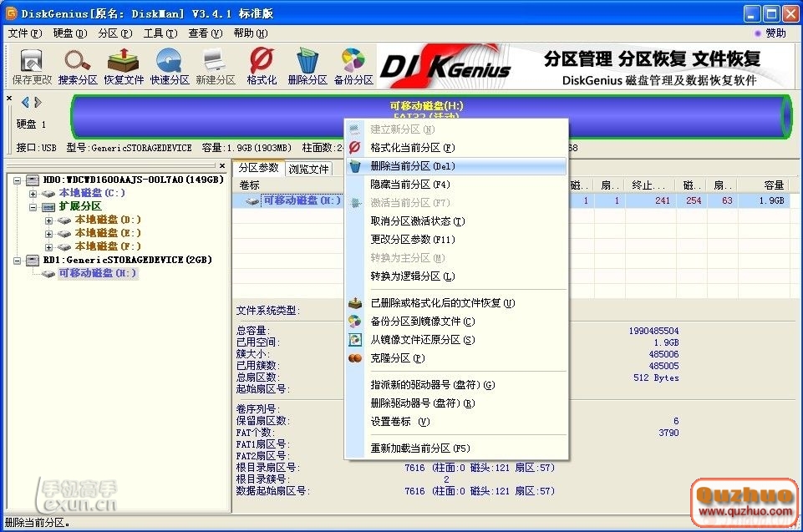Go to the previous disk with the left arrow
803x532 pixels.
[x=25, y=102]
